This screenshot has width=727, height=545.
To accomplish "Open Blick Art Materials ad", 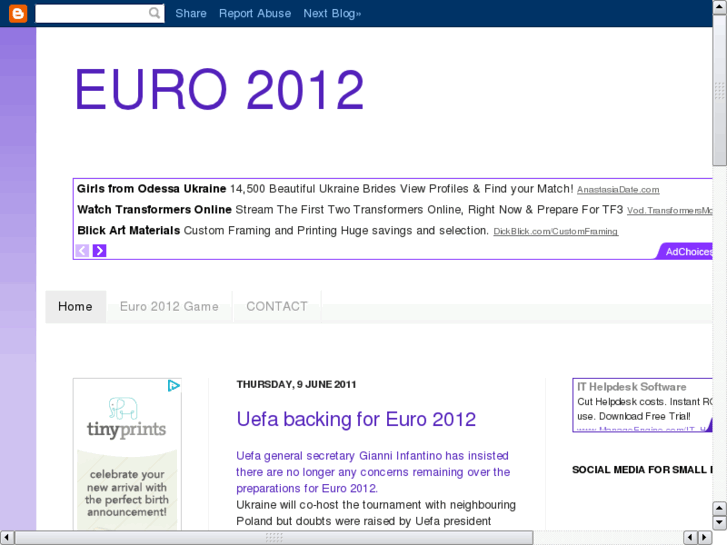I will pyautogui.click(x=128, y=231).
